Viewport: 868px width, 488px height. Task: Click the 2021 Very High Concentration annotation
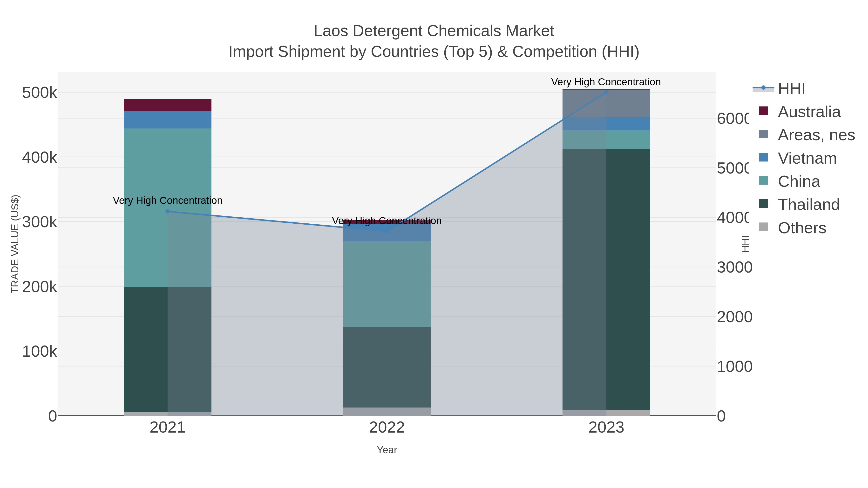[x=168, y=201]
